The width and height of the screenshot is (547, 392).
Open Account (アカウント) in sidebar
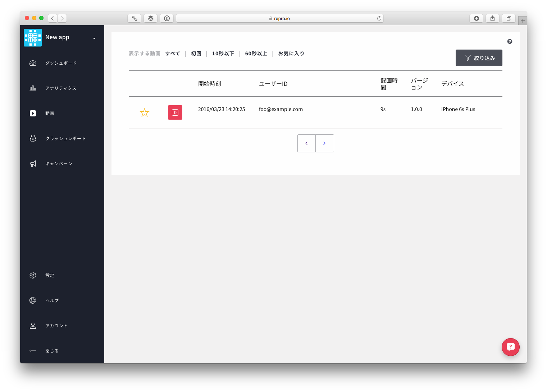(56, 326)
